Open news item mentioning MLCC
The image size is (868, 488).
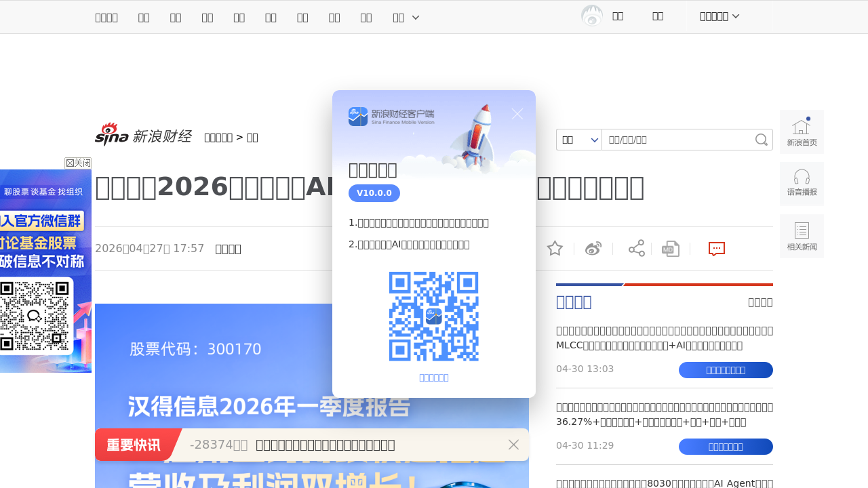pyautogui.click(x=665, y=338)
